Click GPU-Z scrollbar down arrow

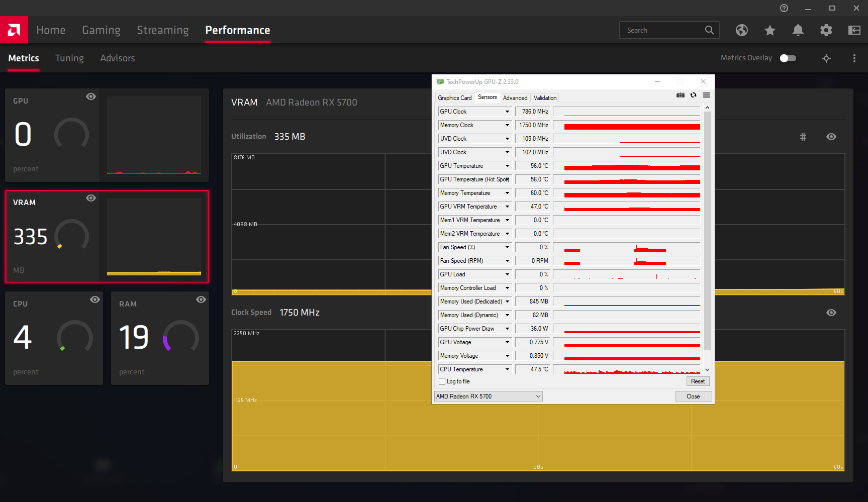pyautogui.click(x=707, y=369)
